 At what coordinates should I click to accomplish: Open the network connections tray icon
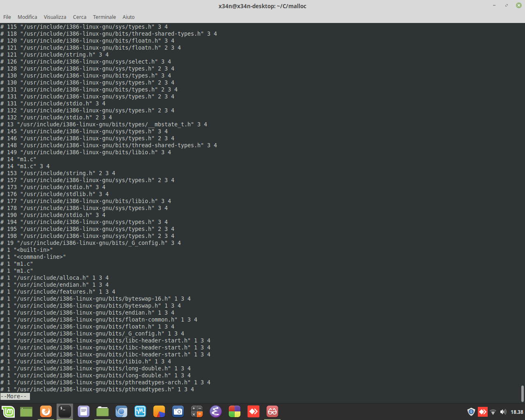(x=493, y=412)
